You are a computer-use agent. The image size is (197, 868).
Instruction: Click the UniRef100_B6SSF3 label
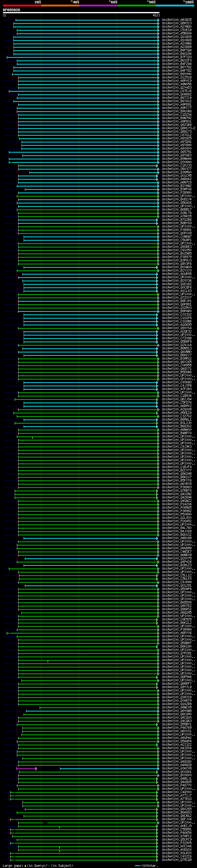(x=177, y=61)
